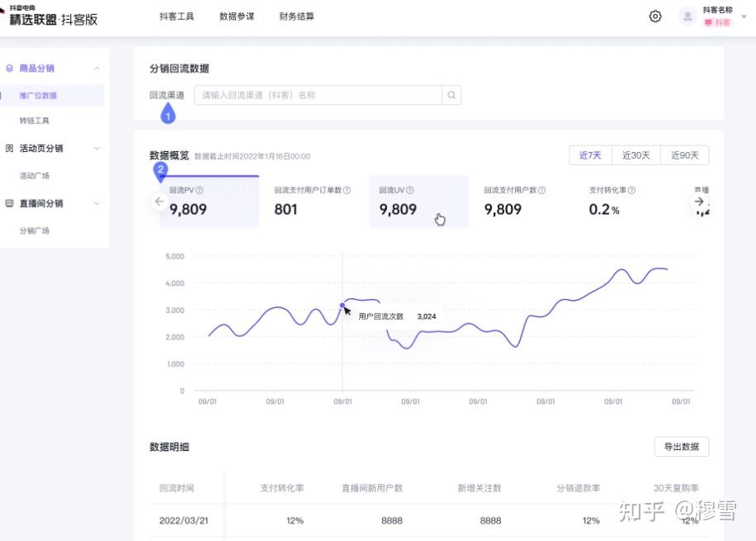Viewport: 756px width, 541px height.
Task: Click the right arrow carousel button
Action: coord(699,202)
